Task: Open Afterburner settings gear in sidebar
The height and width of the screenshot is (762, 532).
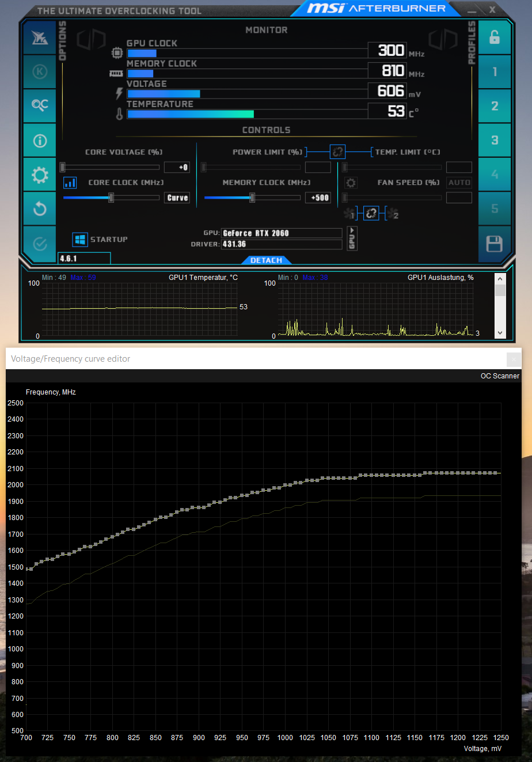Action: pyautogui.click(x=40, y=174)
